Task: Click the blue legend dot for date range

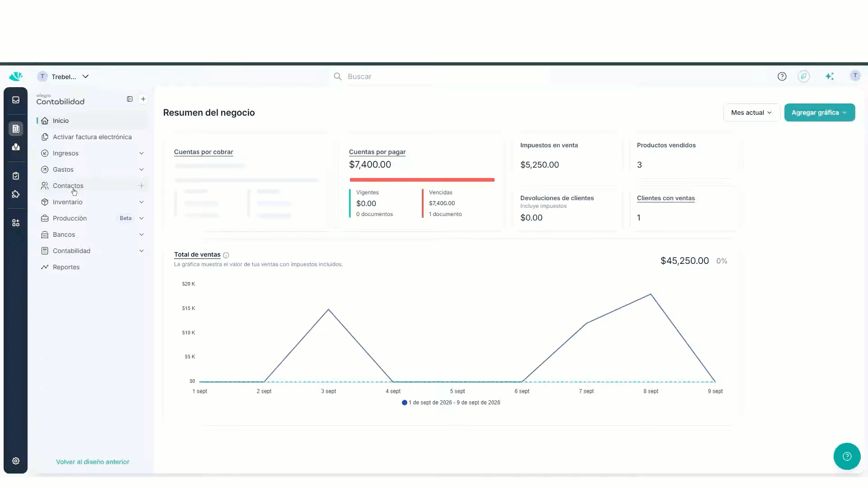Action: pyautogui.click(x=404, y=403)
